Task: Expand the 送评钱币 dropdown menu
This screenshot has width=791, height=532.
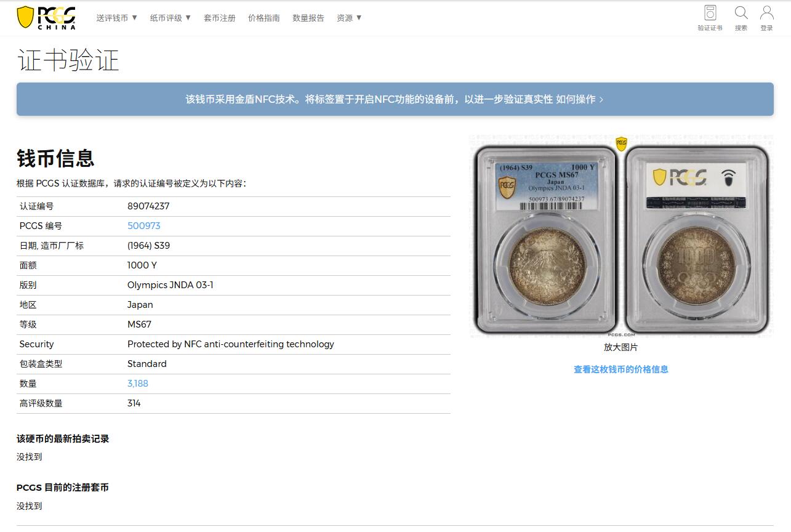Action: pos(117,18)
